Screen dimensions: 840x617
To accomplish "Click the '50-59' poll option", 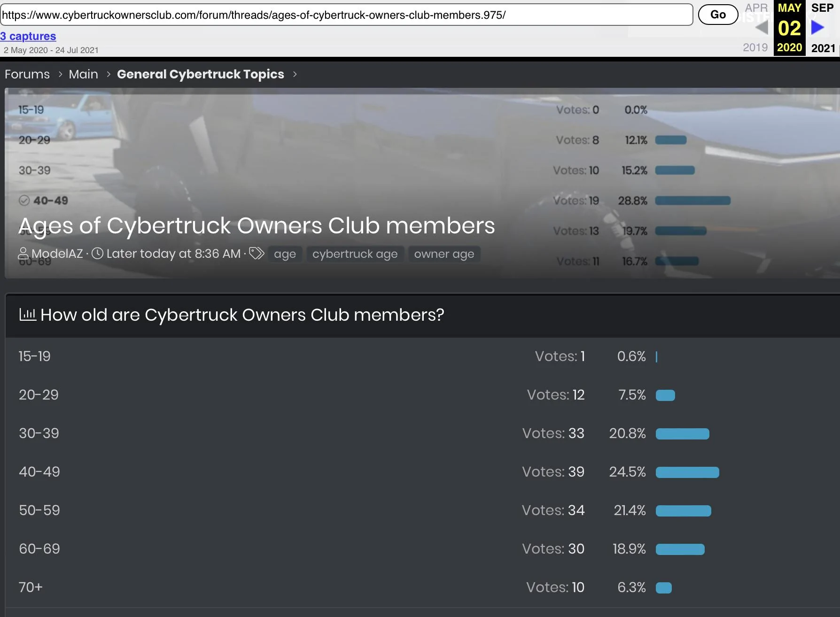I will coord(39,510).
